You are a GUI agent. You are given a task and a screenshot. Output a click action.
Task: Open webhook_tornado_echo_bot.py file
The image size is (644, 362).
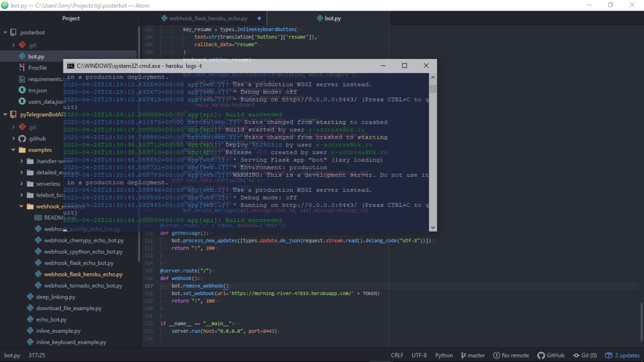[x=83, y=285]
